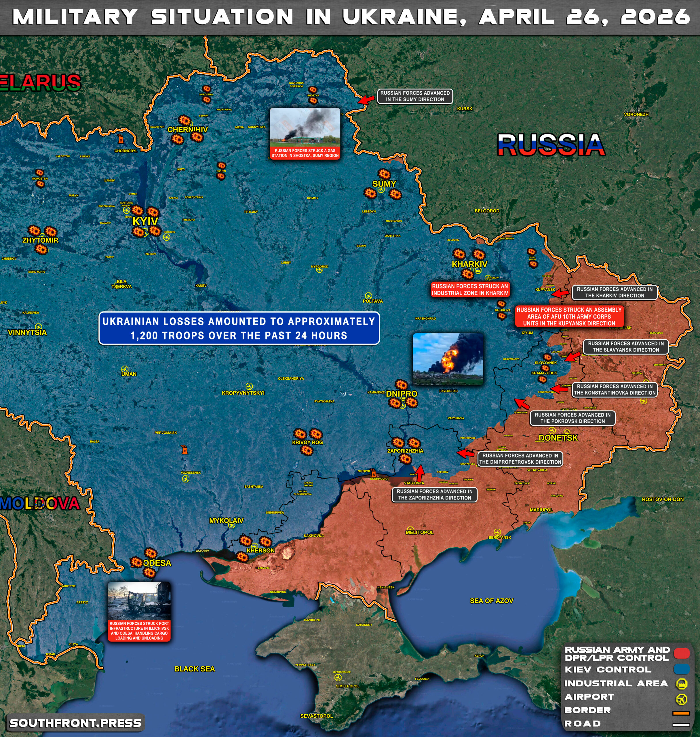Click the blue Kiev control legend swatch
Image resolution: width=700 pixels, height=737 pixels.
click(x=681, y=669)
